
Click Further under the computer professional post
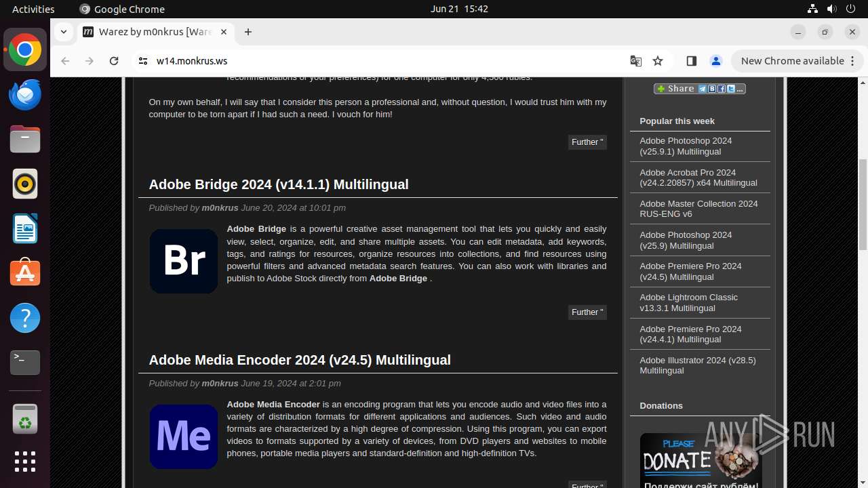pos(587,142)
